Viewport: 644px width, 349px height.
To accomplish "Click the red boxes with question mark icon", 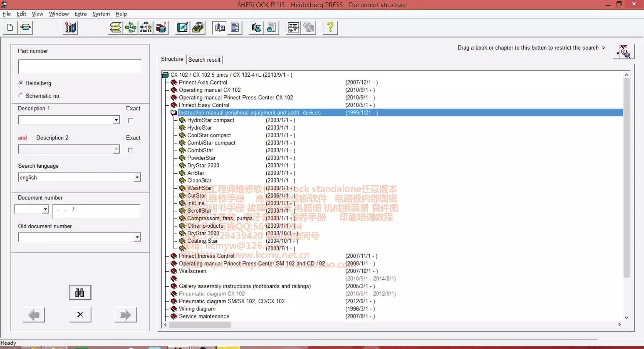I will 161,27.
